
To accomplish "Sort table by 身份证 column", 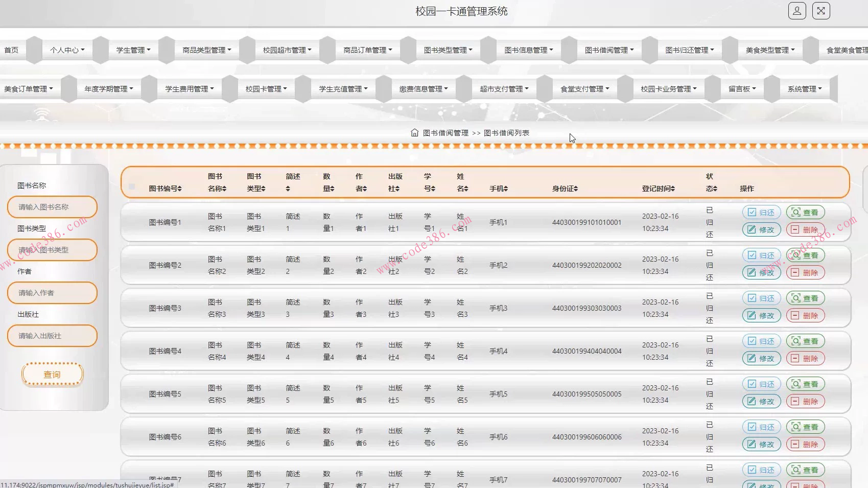I will (x=565, y=189).
